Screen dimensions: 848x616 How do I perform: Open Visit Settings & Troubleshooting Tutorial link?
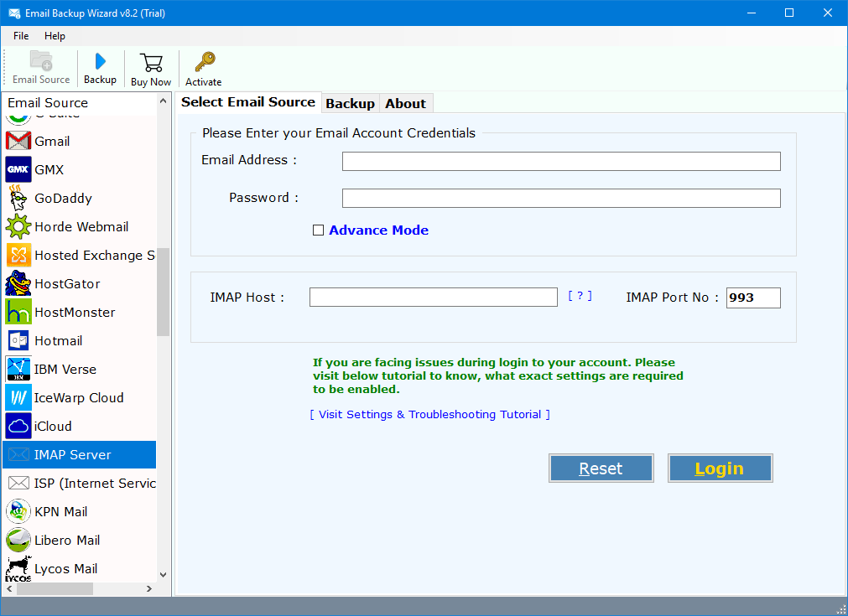tap(430, 415)
